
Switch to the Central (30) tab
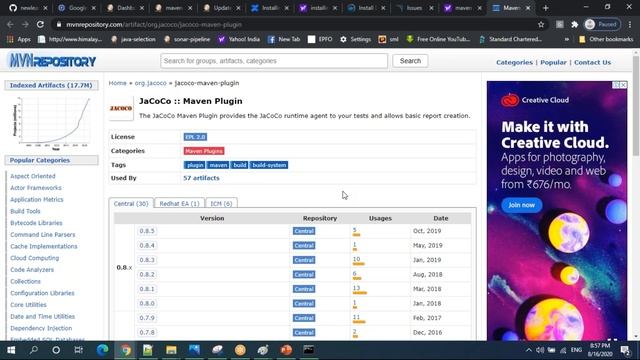click(x=131, y=203)
